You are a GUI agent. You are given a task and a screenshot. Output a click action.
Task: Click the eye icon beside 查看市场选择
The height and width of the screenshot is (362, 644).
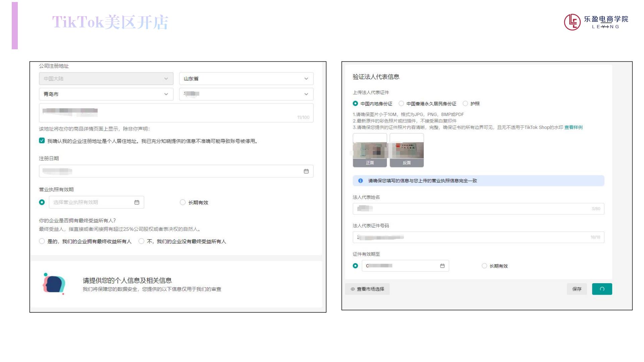353,289
